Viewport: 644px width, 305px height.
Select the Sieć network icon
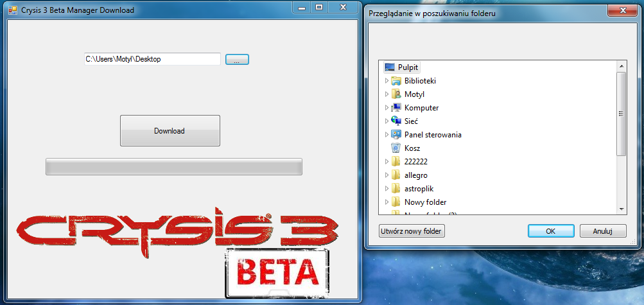(x=396, y=121)
